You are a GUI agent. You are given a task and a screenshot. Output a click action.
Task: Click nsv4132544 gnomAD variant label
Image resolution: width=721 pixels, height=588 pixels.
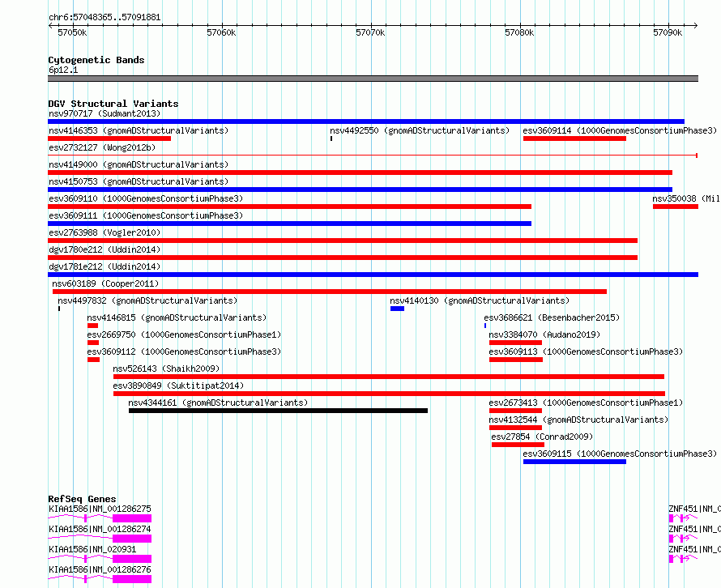[578, 420]
